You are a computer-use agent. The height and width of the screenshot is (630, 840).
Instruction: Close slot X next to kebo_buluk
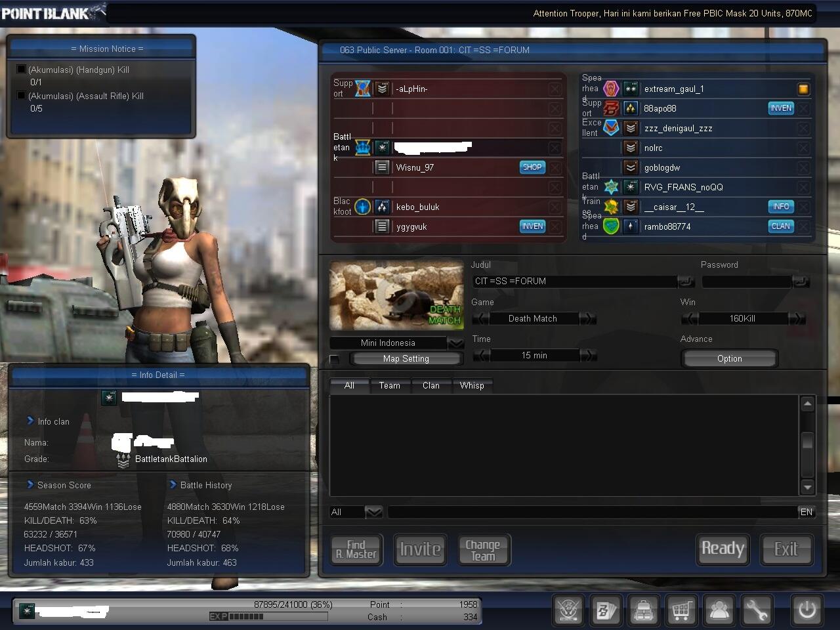click(555, 207)
